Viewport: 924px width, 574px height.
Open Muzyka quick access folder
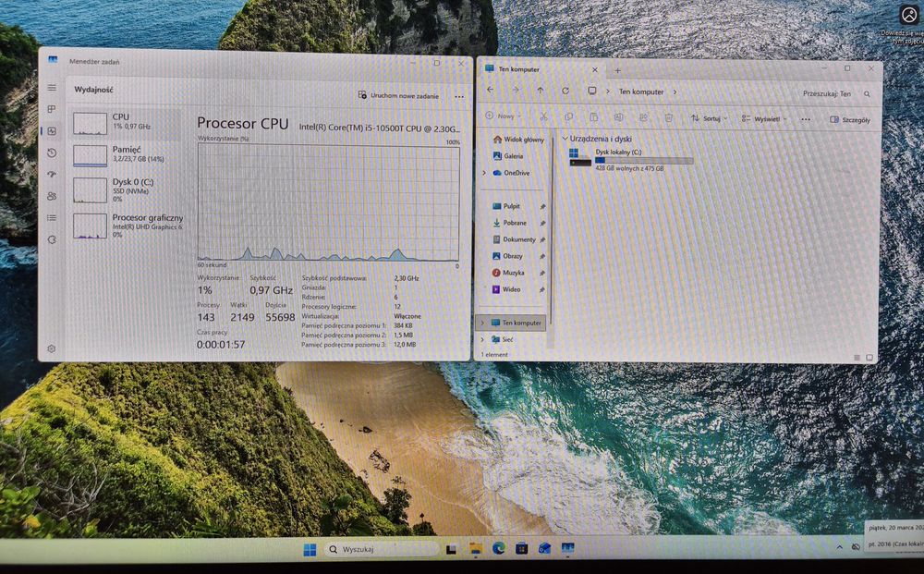[508, 273]
